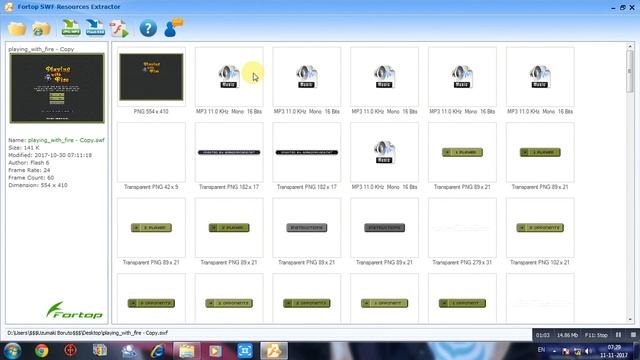
Task: Click the 01:03 recording timer
Action: click(542, 335)
